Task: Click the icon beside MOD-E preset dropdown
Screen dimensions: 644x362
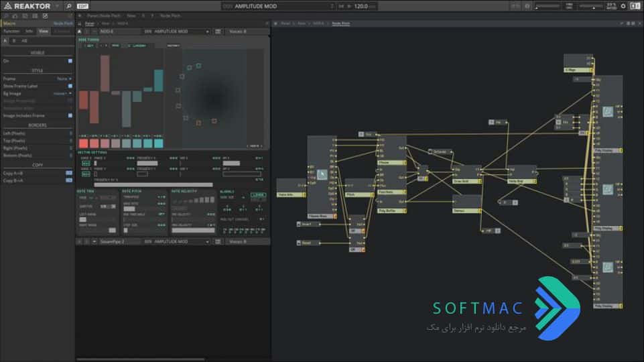Action: pyautogui.click(x=218, y=32)
